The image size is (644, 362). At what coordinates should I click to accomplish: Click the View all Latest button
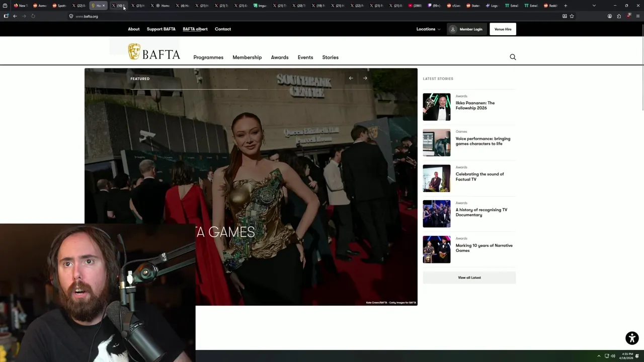469,278
